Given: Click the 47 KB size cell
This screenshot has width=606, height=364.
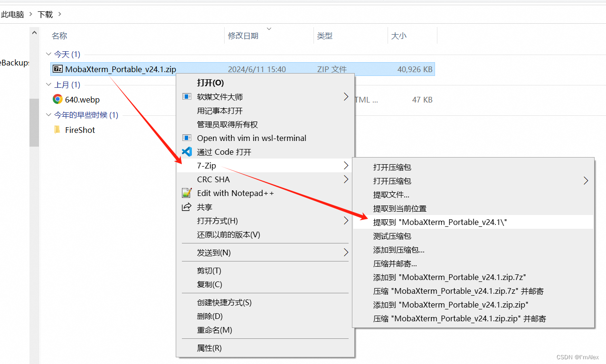Looking at the screenshot, I should 422,100.
